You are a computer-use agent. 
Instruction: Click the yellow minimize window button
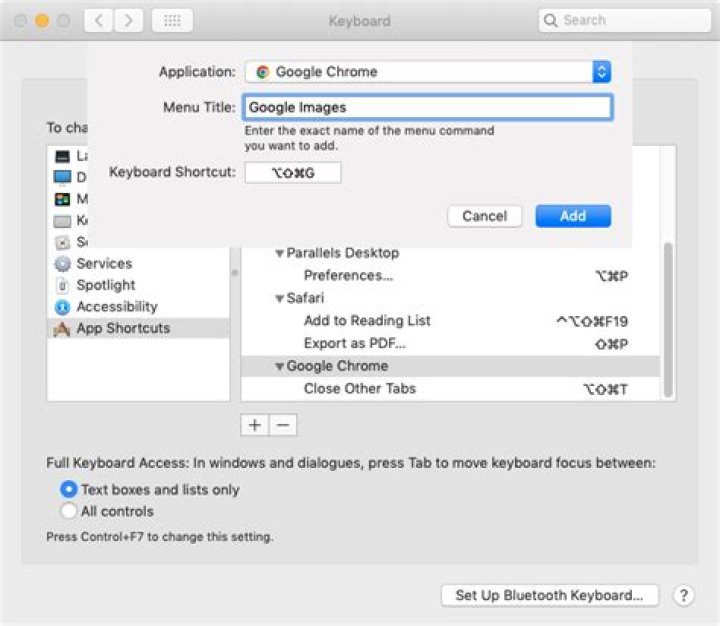point(42,21)
